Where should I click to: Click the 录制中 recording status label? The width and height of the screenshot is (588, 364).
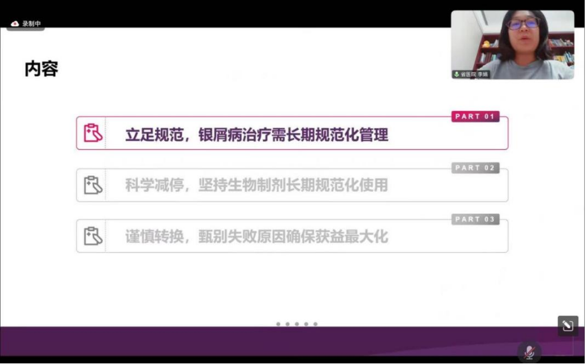31,24
